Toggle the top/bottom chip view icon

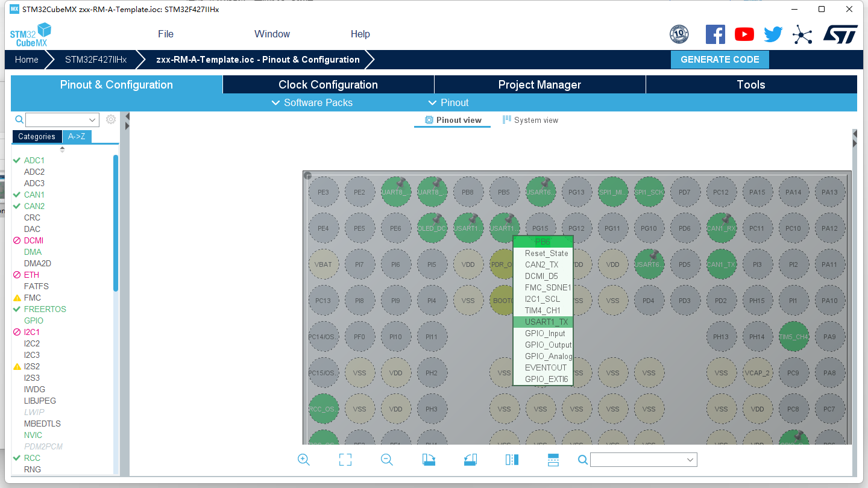click(x=553, y=460)
